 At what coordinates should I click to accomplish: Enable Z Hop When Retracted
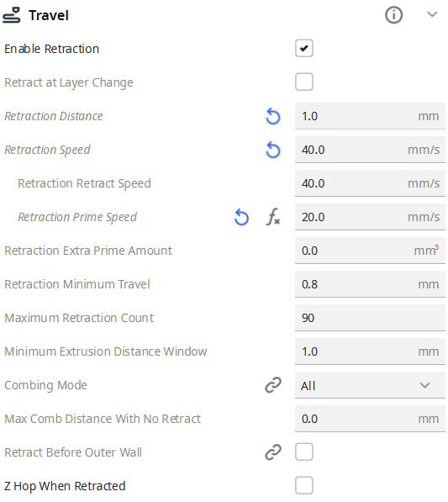point(303,485)
